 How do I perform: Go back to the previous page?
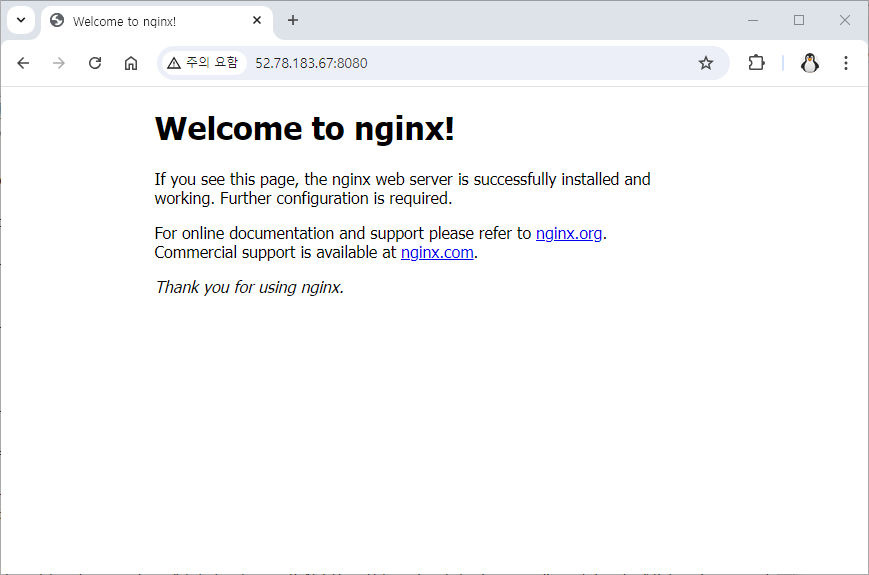tap(23, 63)
